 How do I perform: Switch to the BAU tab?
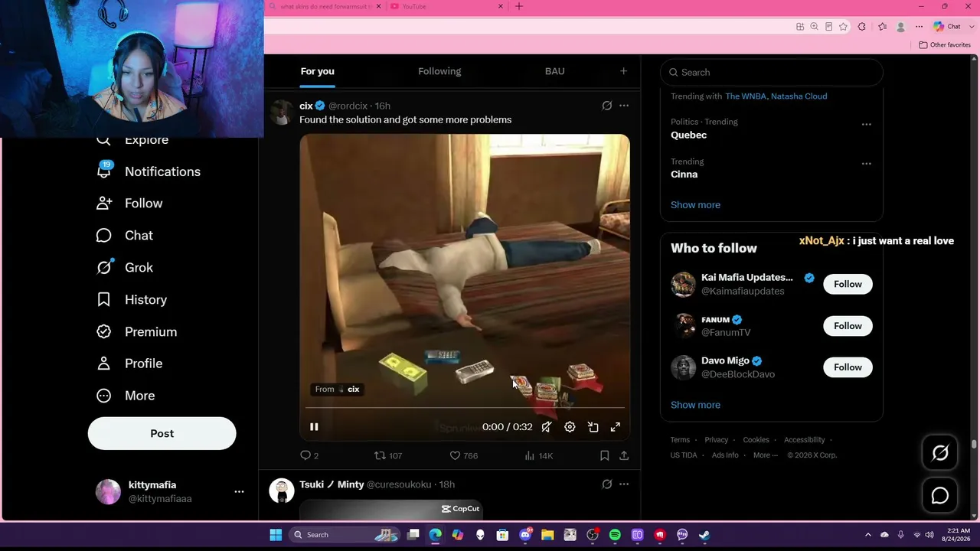[555, 71]
